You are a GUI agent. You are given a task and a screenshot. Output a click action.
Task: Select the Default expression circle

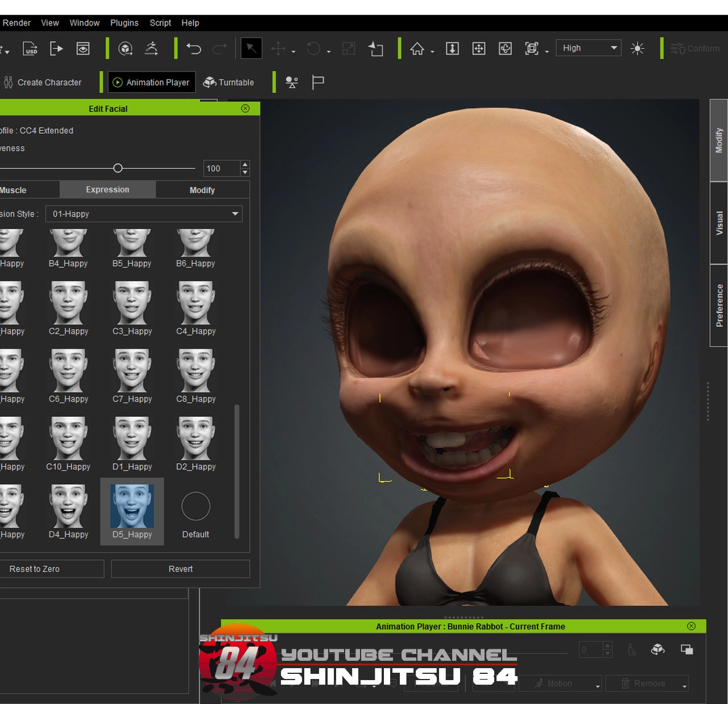[x=196, y=507]
